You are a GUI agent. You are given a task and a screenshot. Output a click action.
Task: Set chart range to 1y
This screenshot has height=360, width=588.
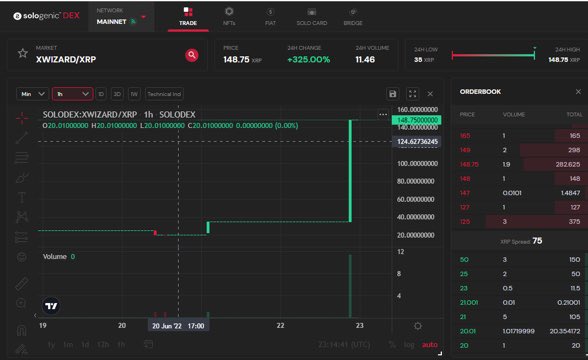[x=51, y=344]
